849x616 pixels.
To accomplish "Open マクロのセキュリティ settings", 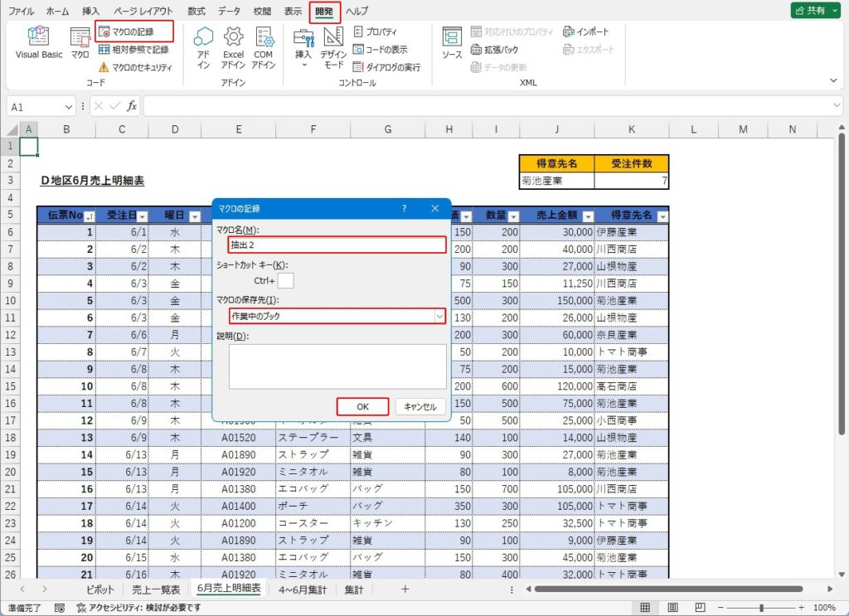I will (x=135, y=67).
